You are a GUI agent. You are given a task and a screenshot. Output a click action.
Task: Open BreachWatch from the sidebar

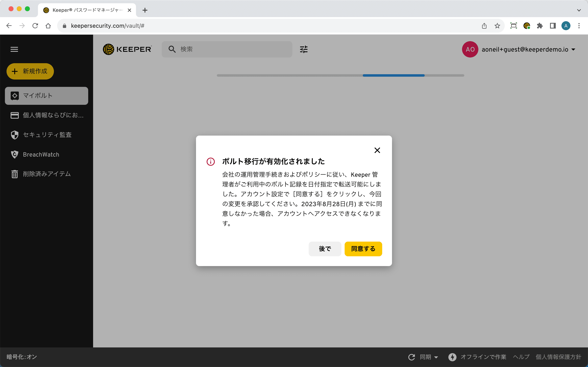41,154
